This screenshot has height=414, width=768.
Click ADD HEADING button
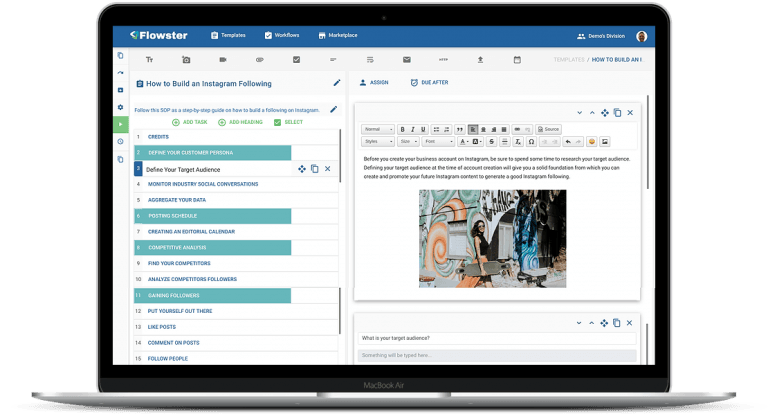pos(240,122)
